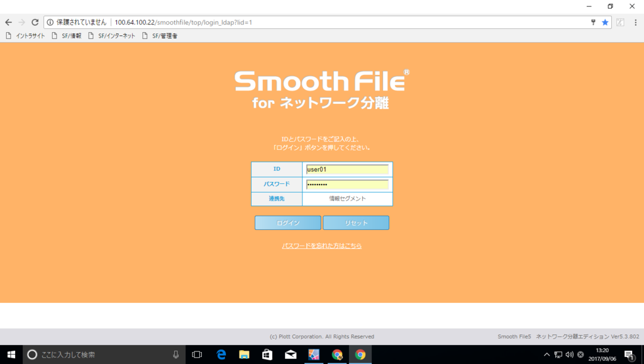
Task: Reload the Smooth File login page
Action: 35,22
